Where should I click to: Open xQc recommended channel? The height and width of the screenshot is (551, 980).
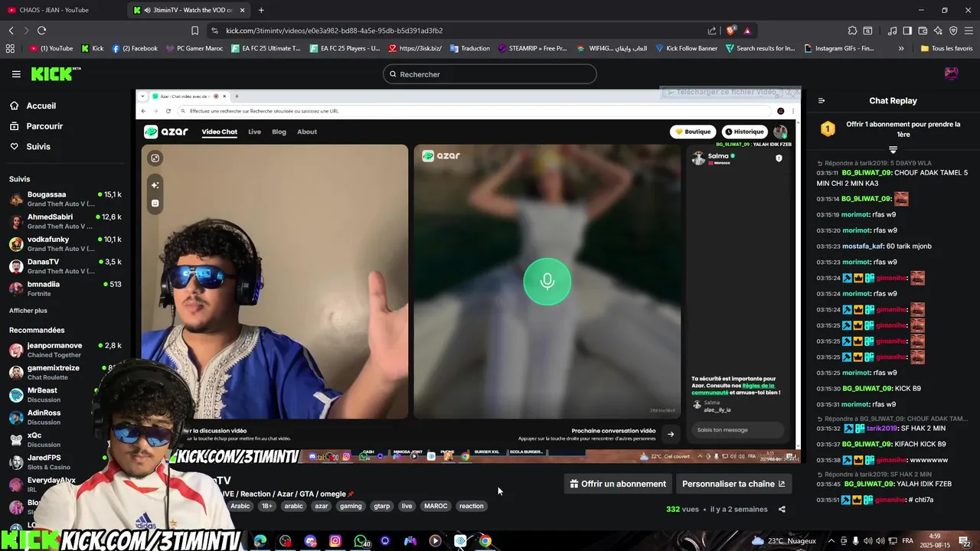[x=50, y=439]
